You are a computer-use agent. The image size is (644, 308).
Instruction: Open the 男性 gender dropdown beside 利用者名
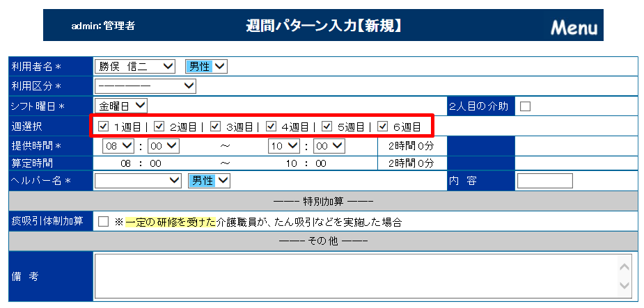206,66
